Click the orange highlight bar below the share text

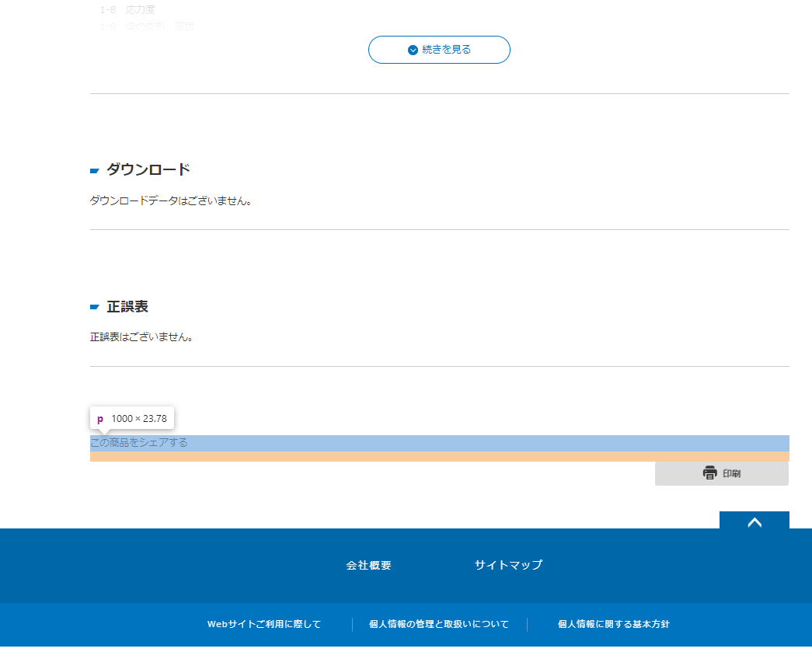click(439, 458)
